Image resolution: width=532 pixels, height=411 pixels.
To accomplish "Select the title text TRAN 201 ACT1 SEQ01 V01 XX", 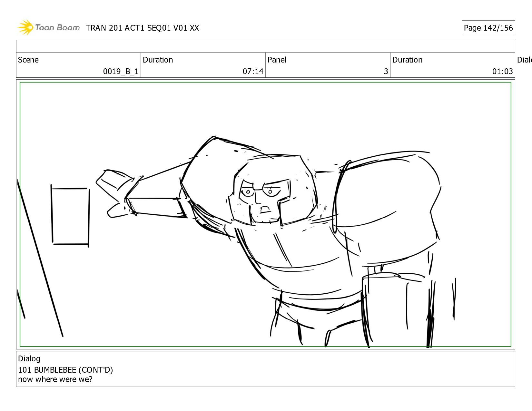I will coord(142,28).
